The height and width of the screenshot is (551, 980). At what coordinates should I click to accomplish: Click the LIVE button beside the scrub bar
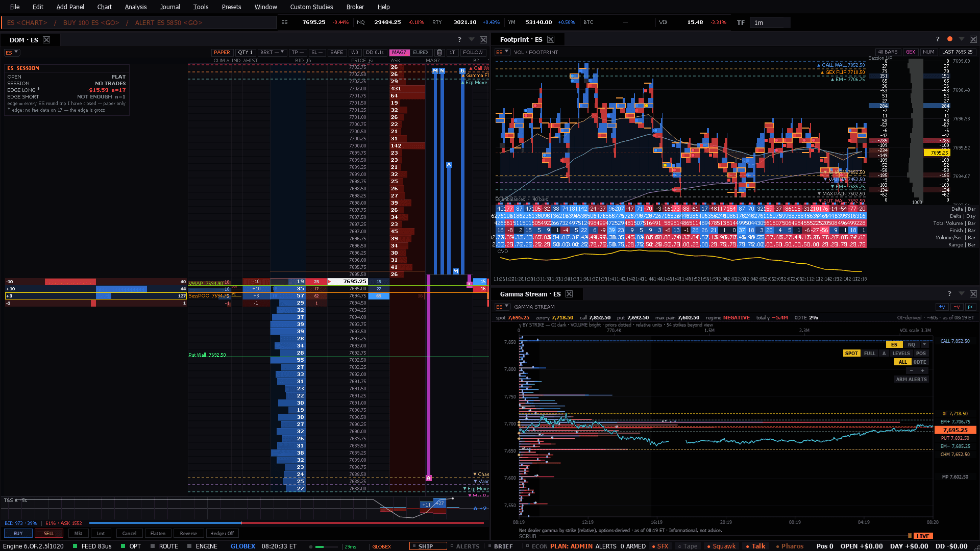click(x=923, y=536)
